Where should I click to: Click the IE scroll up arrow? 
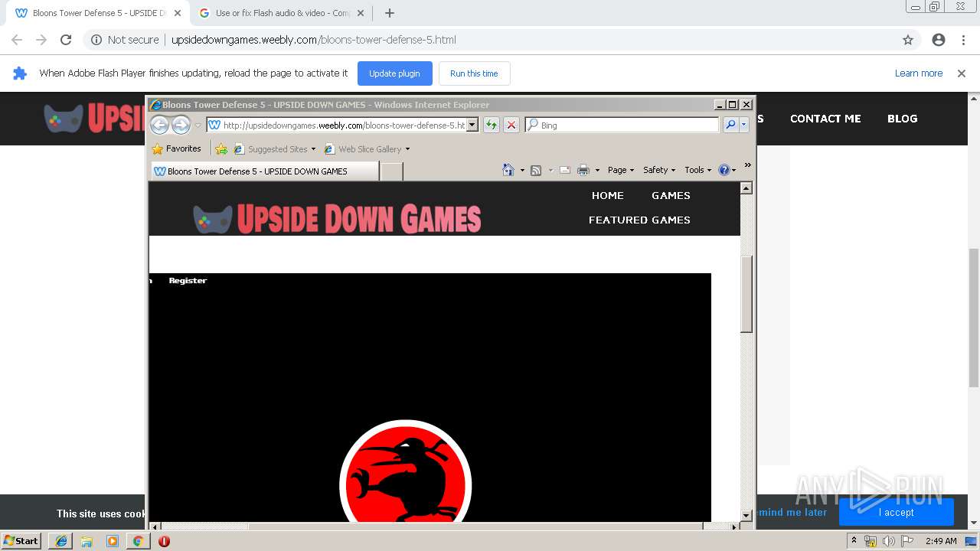point(746,188)
